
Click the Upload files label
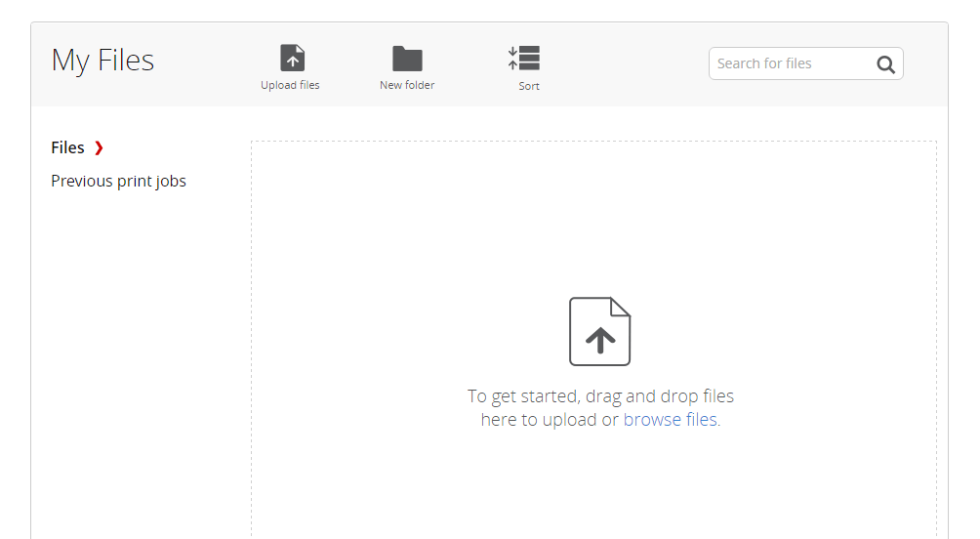coord(290,85)
